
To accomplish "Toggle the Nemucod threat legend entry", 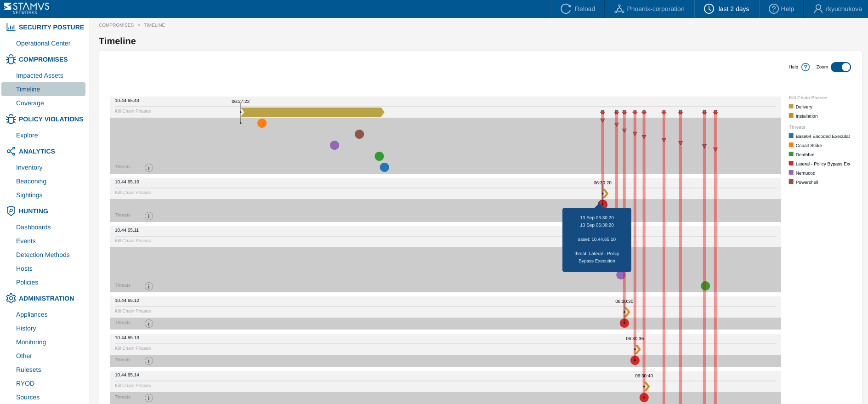I will 805,173.
